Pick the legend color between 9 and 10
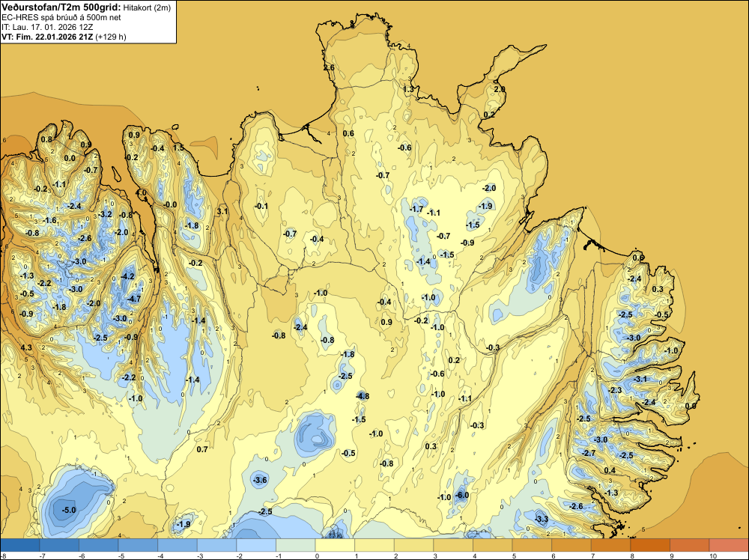749x560 pixels. [689, 545]
